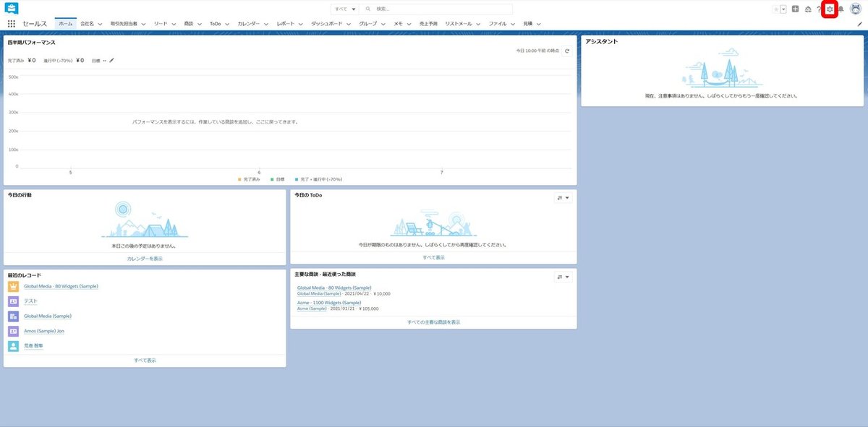Open the Setup gear icon

coord(830,9)
